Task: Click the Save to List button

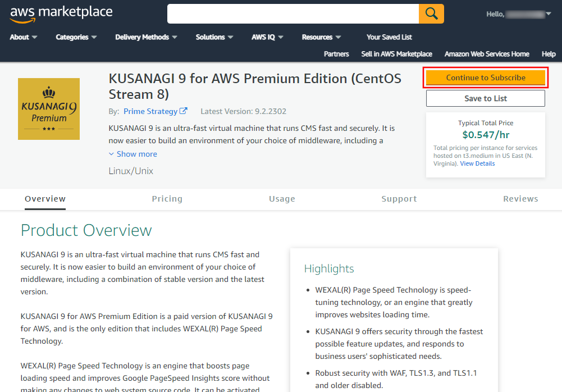Action: 486,98
